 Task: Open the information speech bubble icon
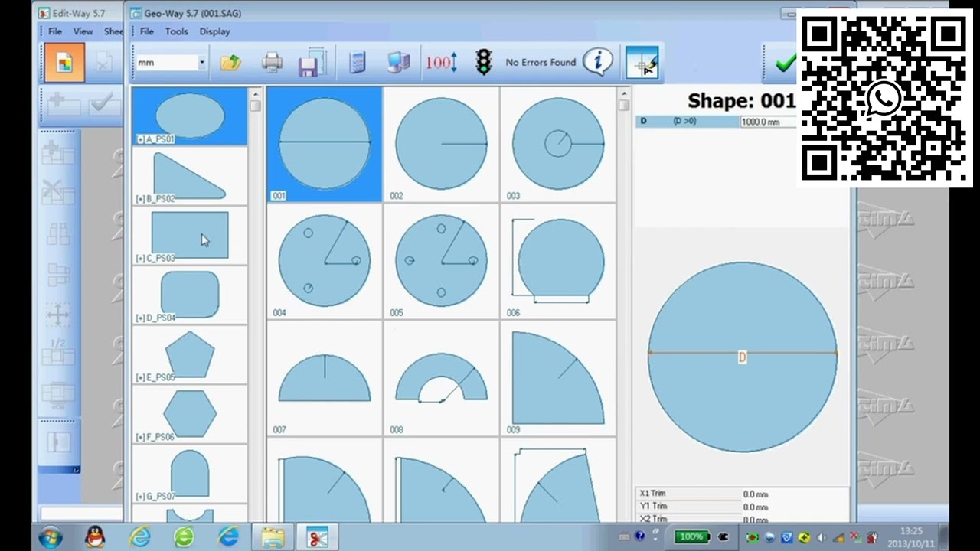pyautogui.click(x=597, y=62)
